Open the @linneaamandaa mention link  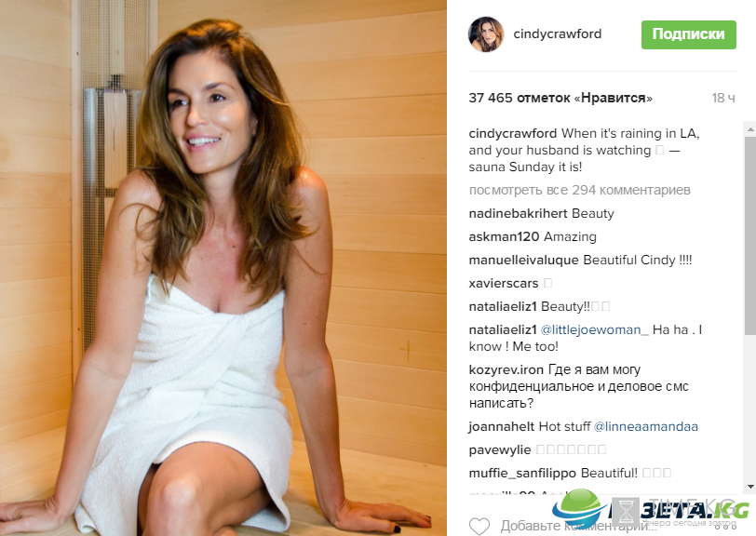pyautogui.click(x=645, y=426)
